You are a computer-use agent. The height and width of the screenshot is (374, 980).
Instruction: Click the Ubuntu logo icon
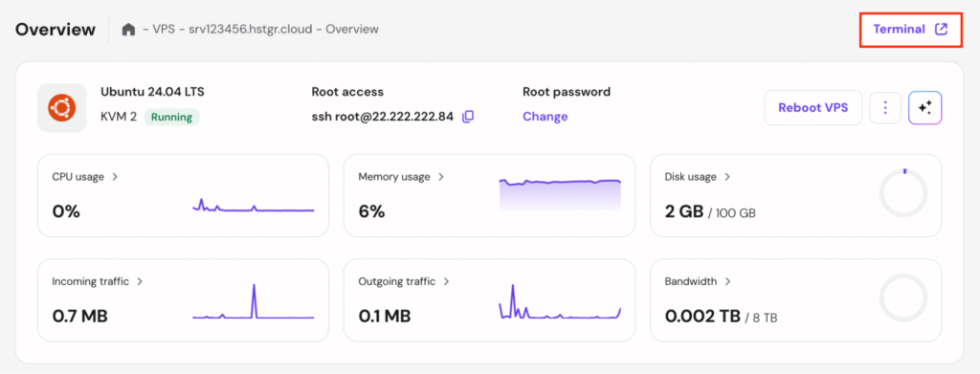point(62,108)
